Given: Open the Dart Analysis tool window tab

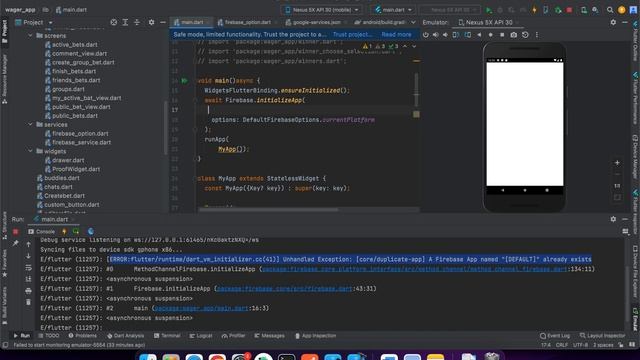Looking at the screenshot, I should pos(125,336).
